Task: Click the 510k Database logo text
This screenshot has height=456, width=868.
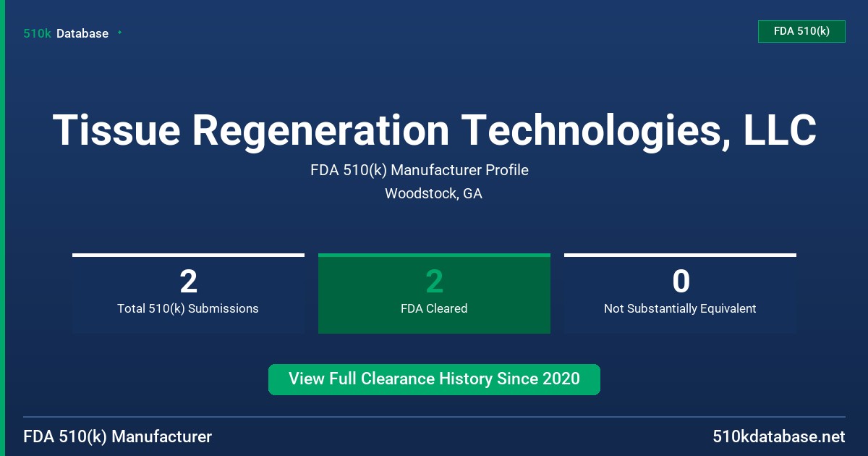Action: (x=66, y=33)
